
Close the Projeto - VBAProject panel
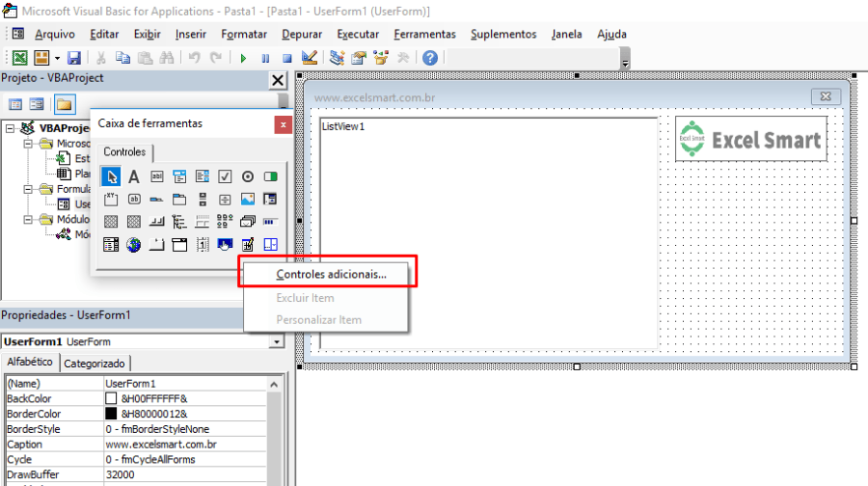pyautogui.click(x=278, y=81)
